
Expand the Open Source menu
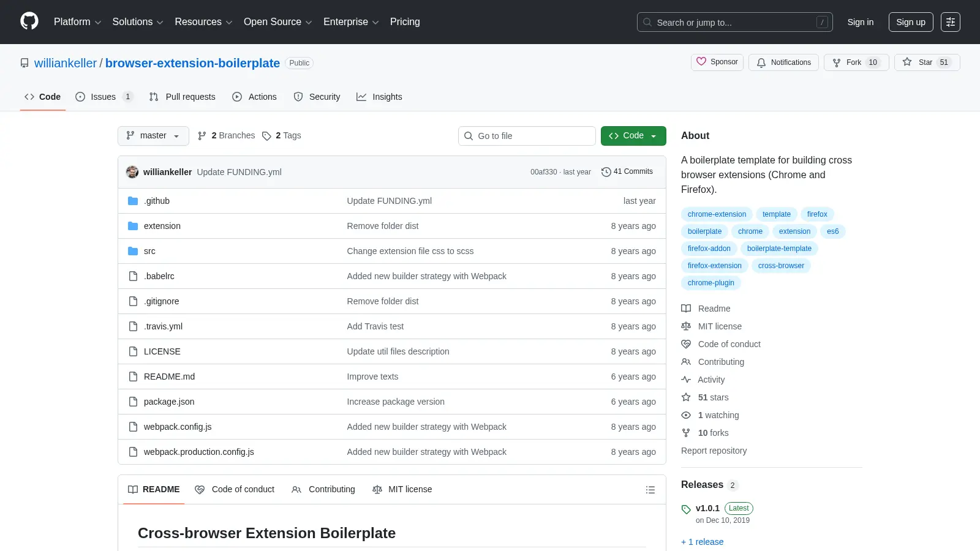point(277,22)
